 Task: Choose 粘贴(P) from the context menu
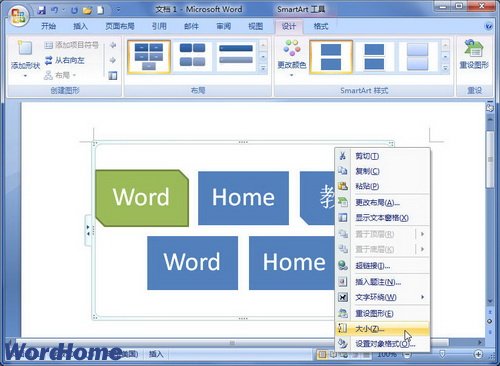(383, 186)
